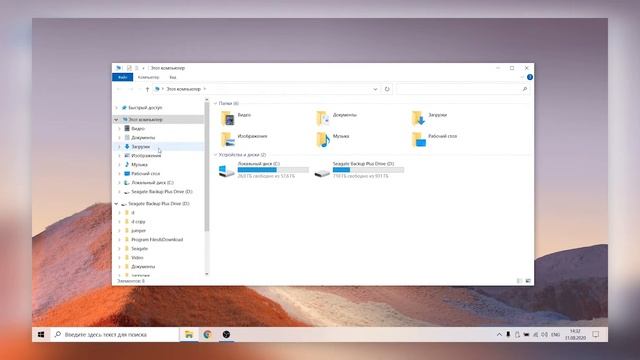Switch to the details view icon in the status bar

(x=520, y=281)
